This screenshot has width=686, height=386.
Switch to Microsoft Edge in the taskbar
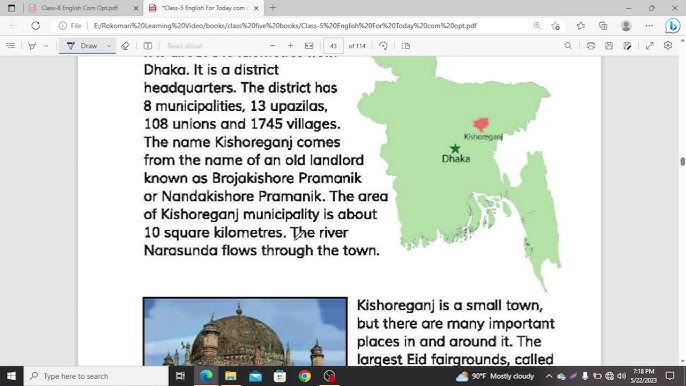click(206, 376)
